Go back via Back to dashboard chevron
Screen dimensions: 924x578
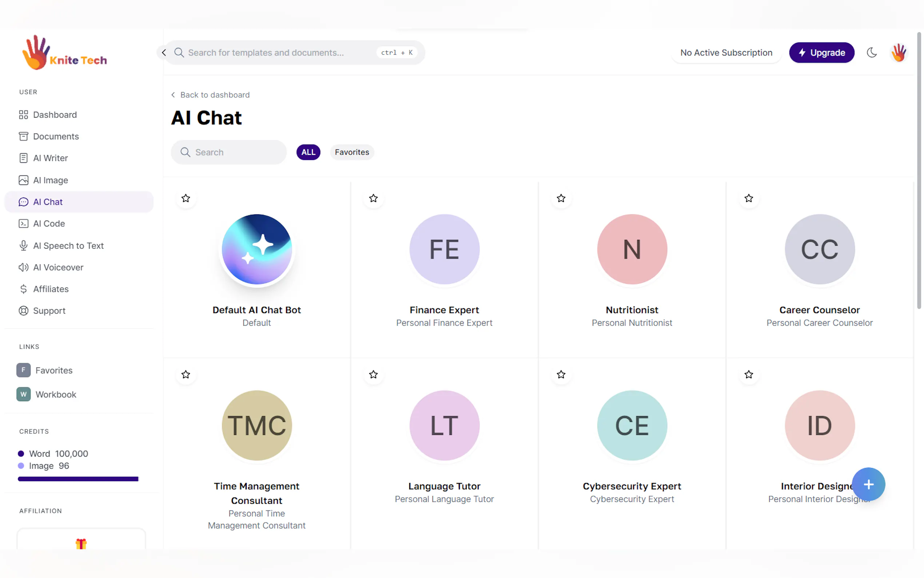tap(173, 95)
